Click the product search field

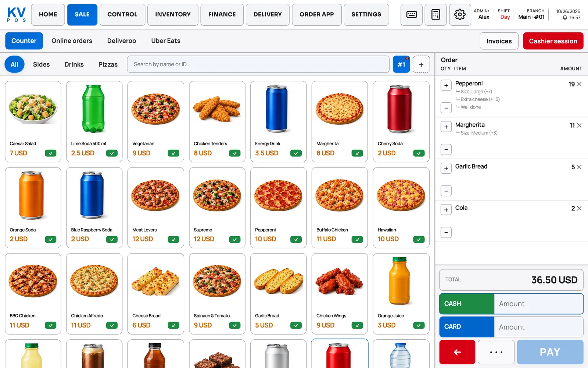258,64
